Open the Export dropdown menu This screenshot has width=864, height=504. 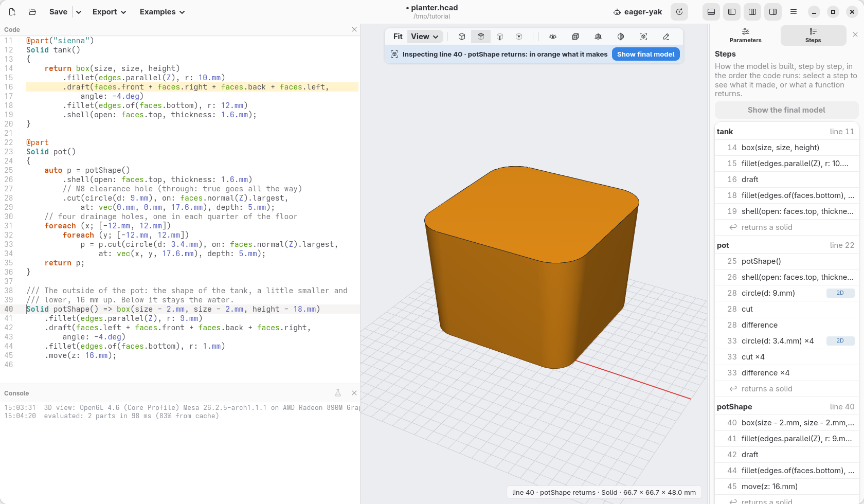point(110,12)
